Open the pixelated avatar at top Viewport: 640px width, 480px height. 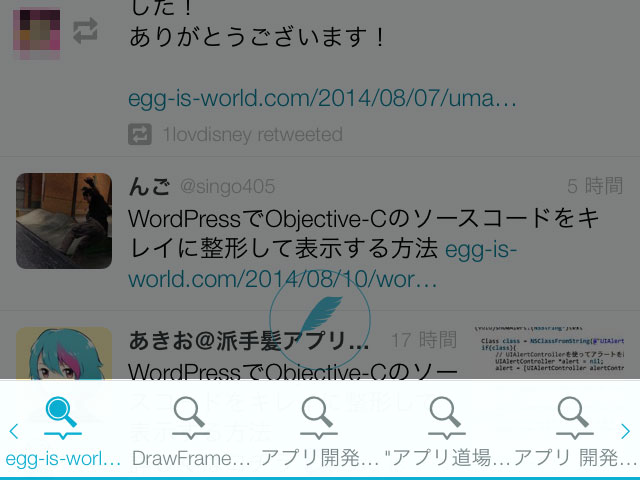coord(37,34)
